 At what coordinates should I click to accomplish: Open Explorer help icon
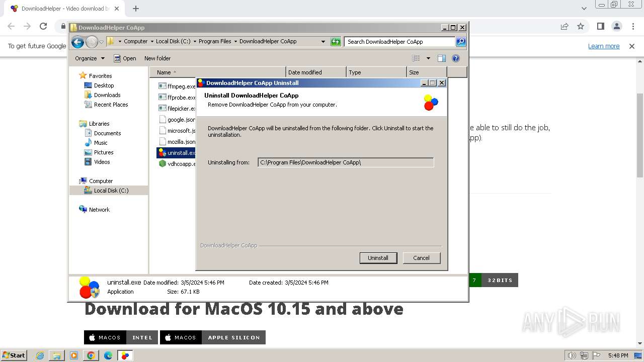click(x=456, y=58)
